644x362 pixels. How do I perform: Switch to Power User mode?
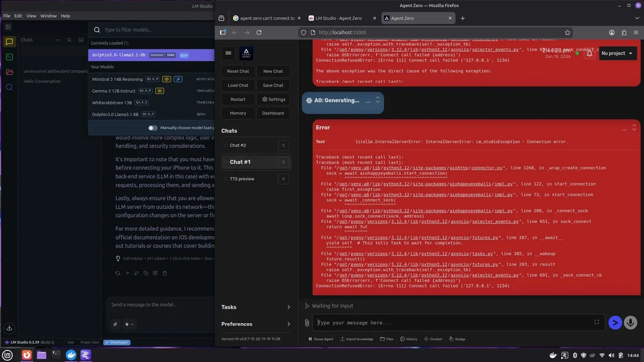point(90,342)
